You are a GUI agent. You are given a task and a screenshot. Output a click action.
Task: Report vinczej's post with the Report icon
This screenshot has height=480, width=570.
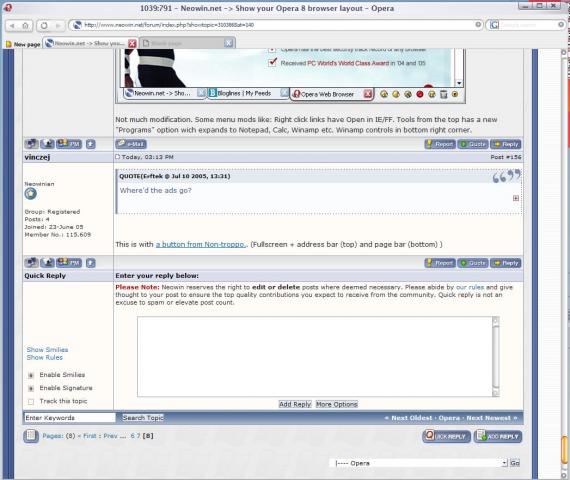pos(440,263)
